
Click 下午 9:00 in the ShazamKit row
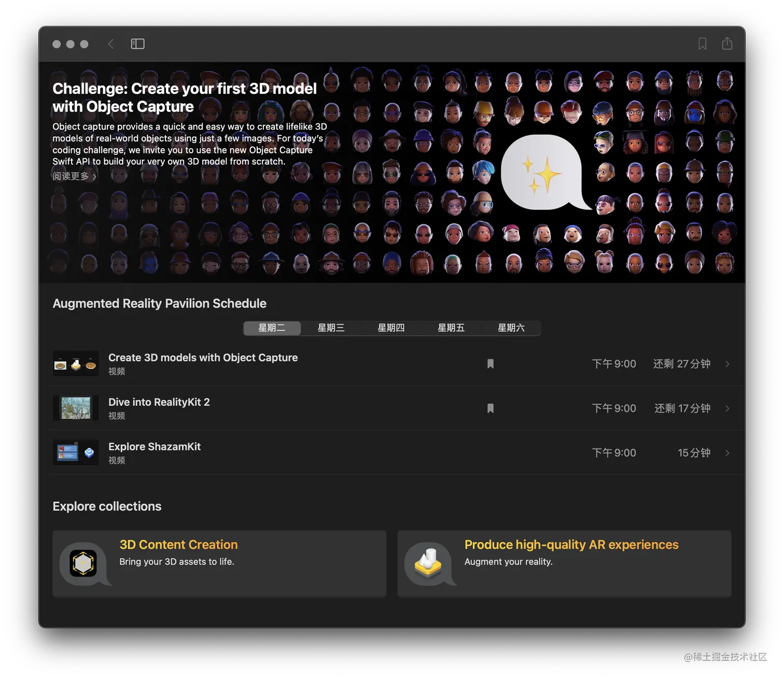pos(614,453)
